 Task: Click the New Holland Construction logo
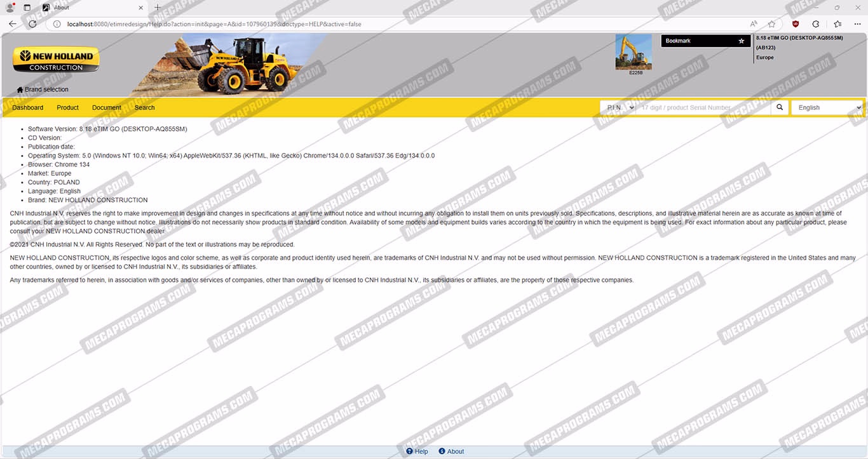tap(56, 60)
